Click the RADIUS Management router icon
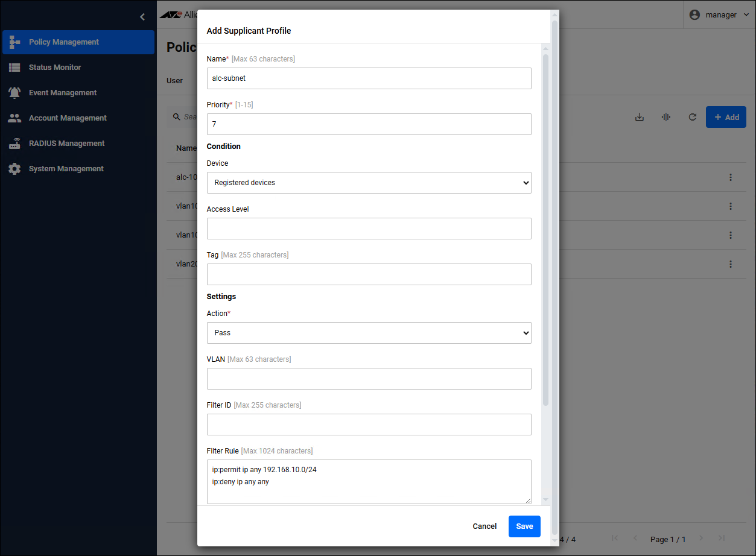This screenshot has width=756, height=556. click(x=14, y=144)
